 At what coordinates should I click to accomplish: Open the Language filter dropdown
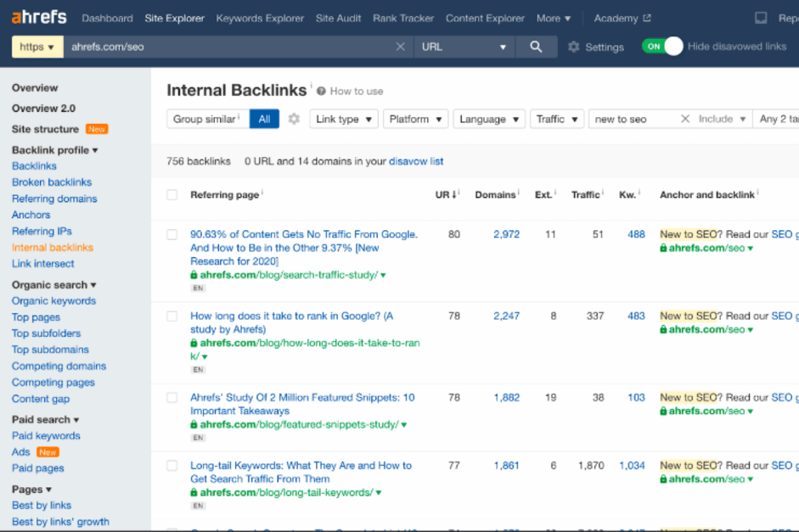[x=489, y=119]
